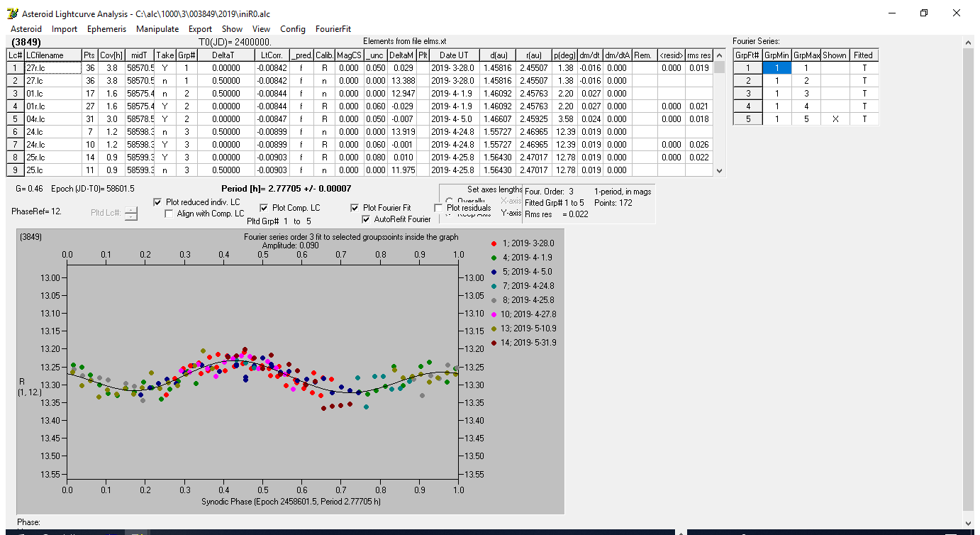Click the PhaseRef= 12. label
The image size is (980, 535).
36,211
